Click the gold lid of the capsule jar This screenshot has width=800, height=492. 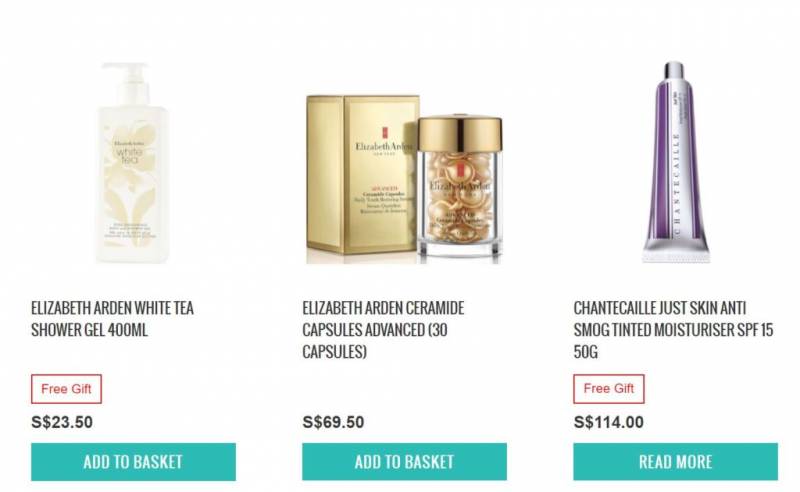460,133
